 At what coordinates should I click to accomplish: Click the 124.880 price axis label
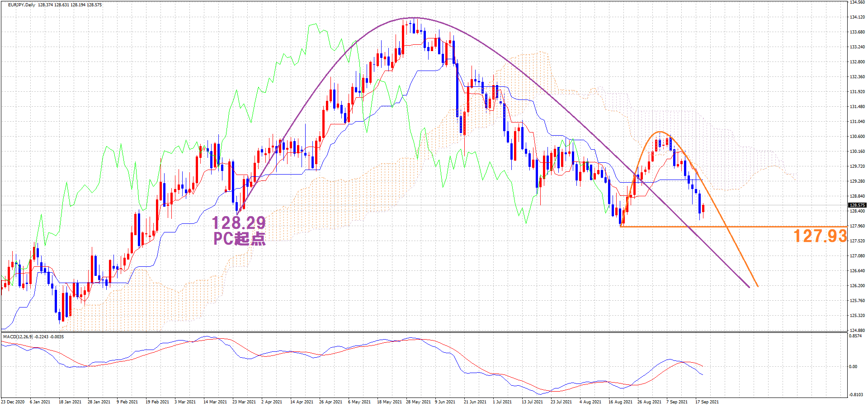(857, 330)
